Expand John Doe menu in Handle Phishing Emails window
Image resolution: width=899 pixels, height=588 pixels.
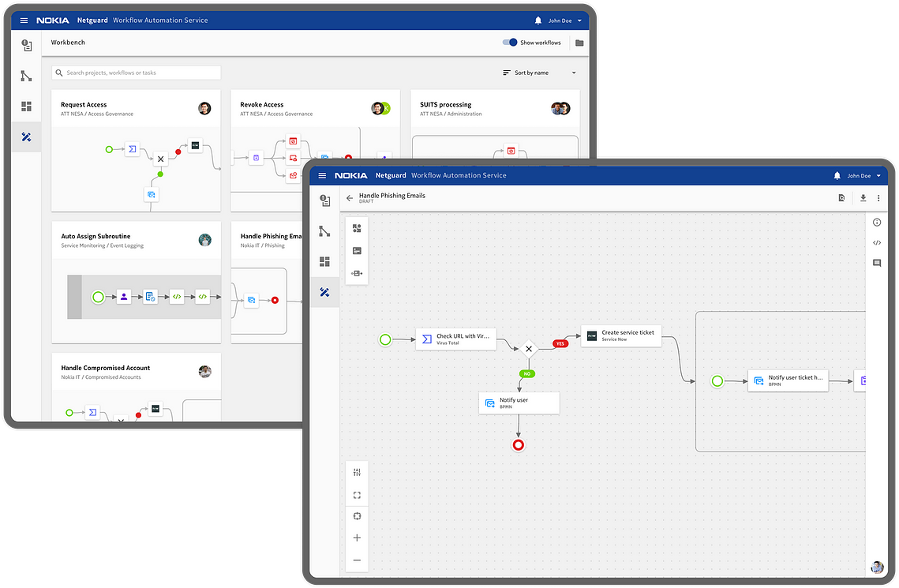tap(864, 176)
